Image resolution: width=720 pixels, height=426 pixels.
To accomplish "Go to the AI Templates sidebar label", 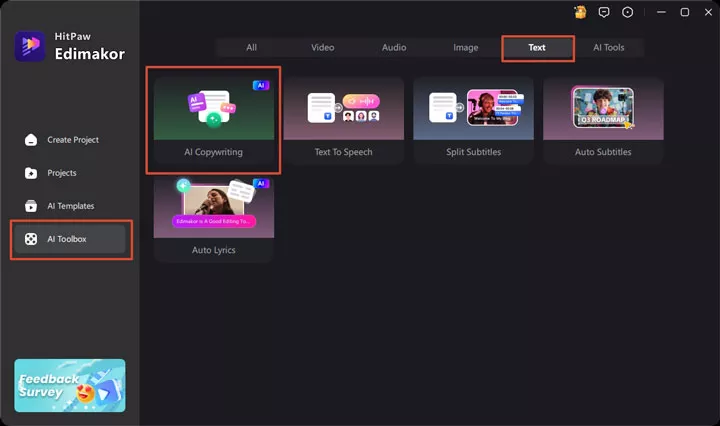I will pos(71,206).
